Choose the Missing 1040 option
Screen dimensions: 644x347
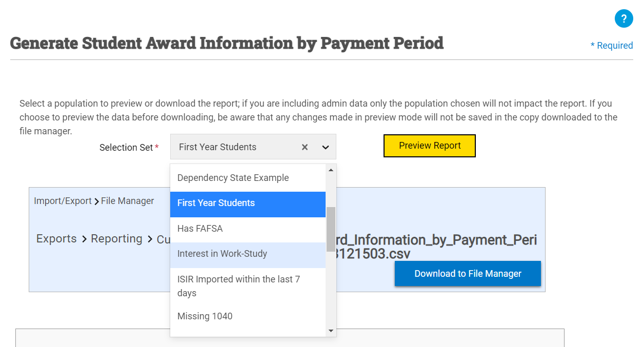[x=205, y=316]
